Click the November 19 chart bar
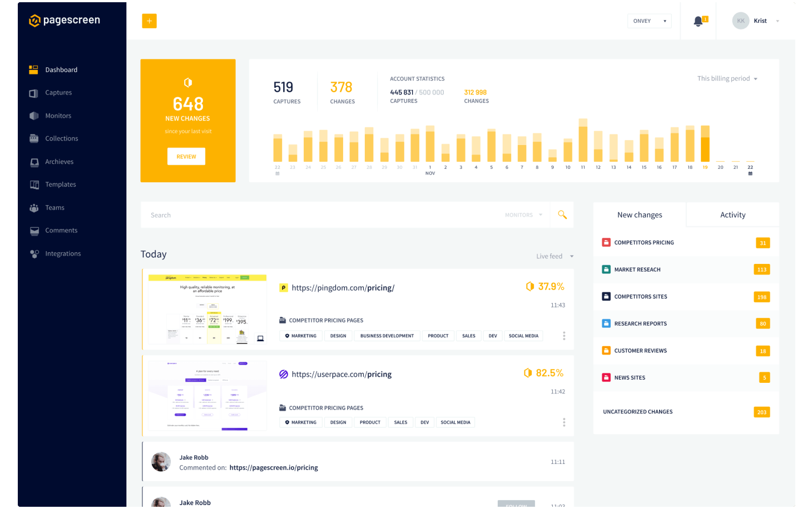The height and width of the screenshot is (509, 812). [705, 144]
